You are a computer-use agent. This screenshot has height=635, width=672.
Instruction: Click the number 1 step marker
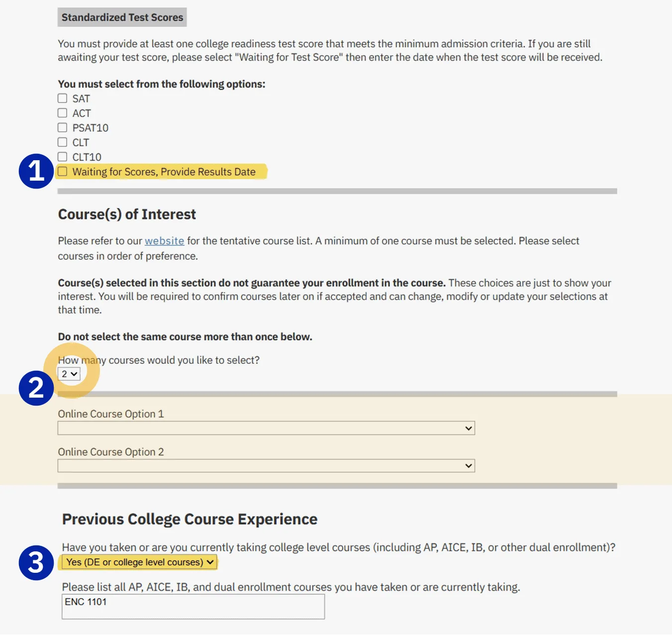[36, 171]
